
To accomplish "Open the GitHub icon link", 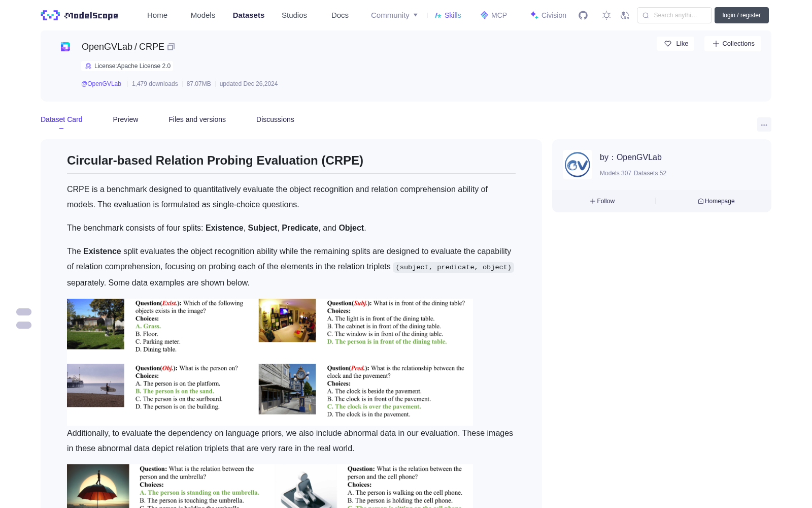I will [x=583, y=15].
